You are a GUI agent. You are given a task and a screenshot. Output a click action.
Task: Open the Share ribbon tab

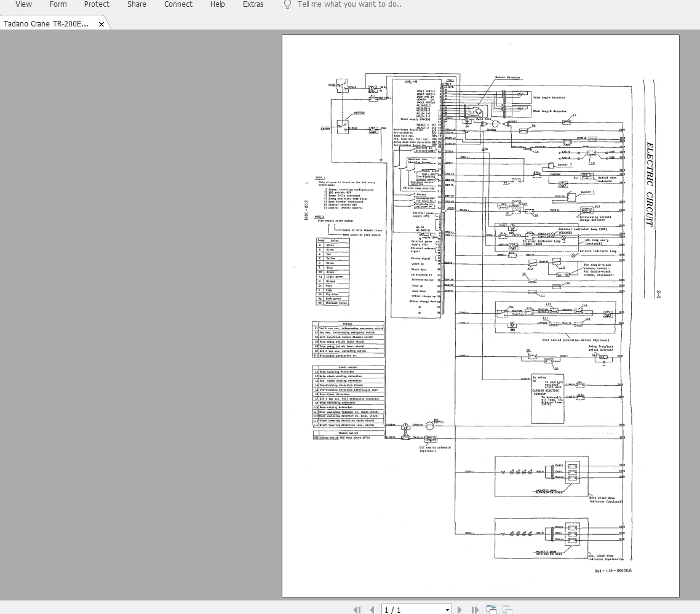click(137, 4)
